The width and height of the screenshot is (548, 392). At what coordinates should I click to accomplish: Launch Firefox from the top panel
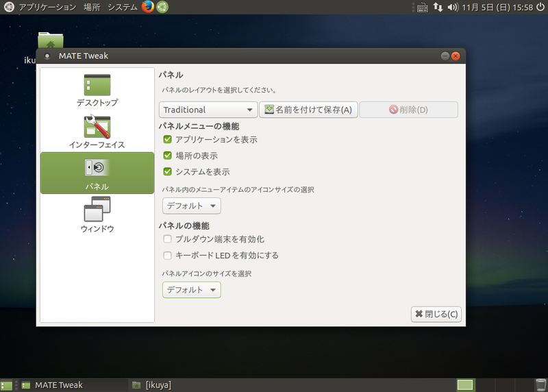tap(148, 7)
